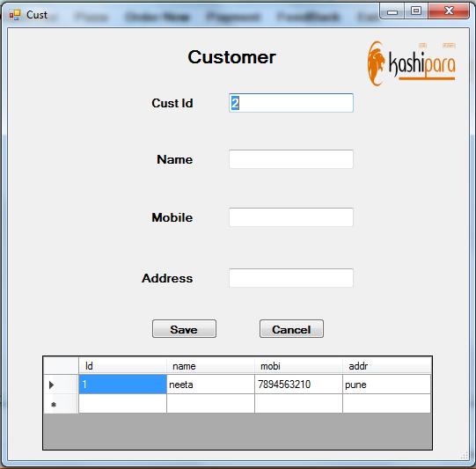476x469 pixels.
Task: Focus the Name text box
Action: 291,159
